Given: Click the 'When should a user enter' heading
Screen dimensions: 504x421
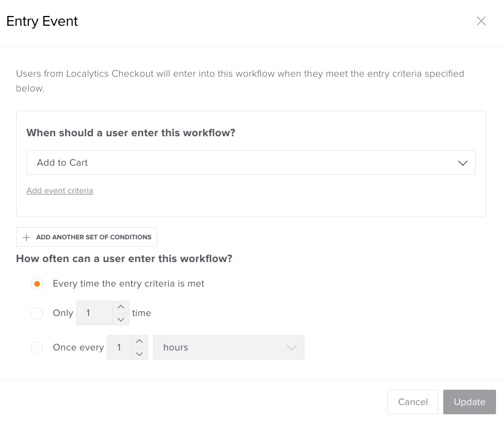Looking at the screenshot, I should point(131,133).
